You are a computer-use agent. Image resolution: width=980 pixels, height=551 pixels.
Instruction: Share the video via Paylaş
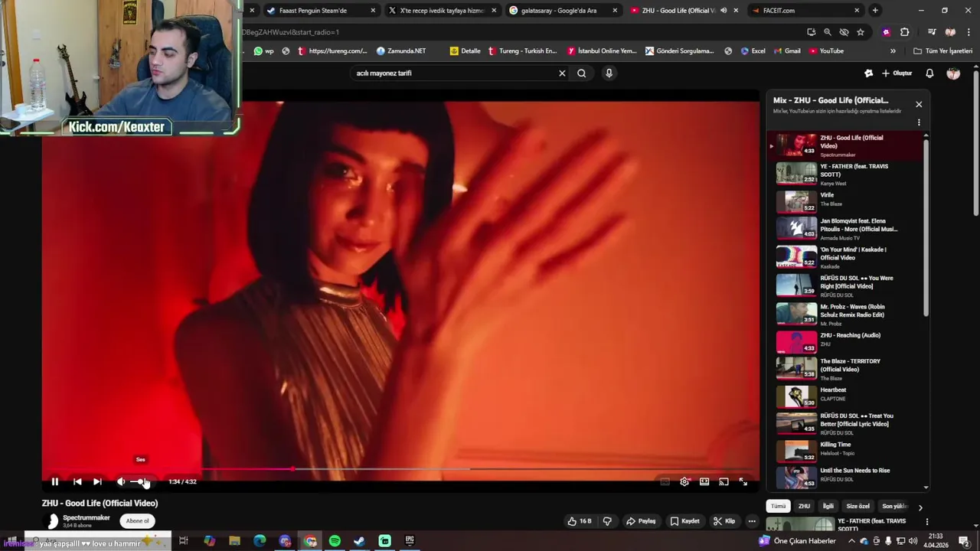(x=641, y=521)
